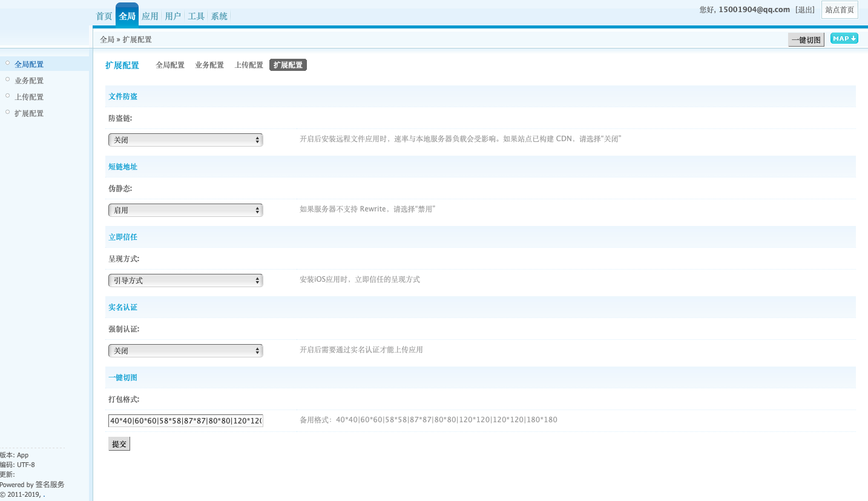Open the 工具 top menu
Viewport: 868px width, 501px height.
pos(196,16)
